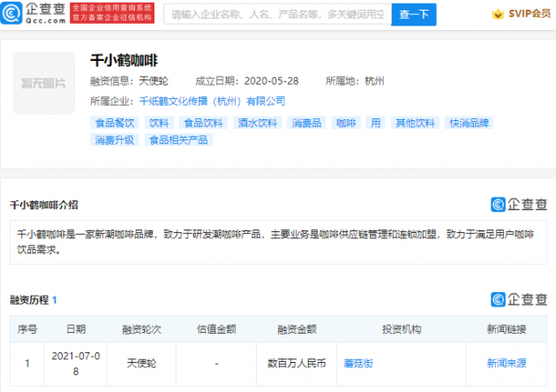Click the 日期 column header
The height and width of the screenshot is (392, 556).
pyautogui.click(x=76, y=329)
